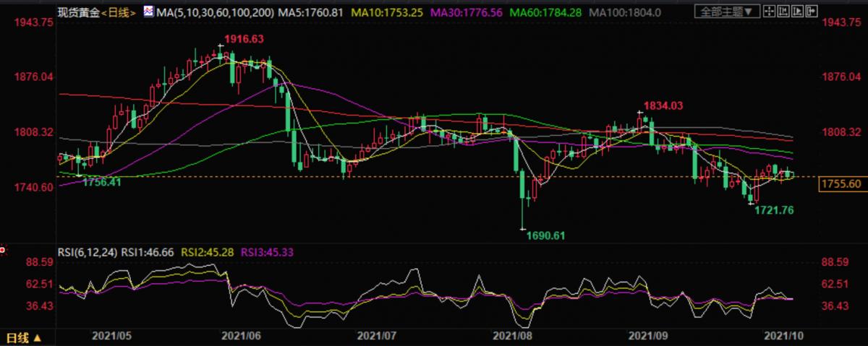868x346 pixels.
Task: Click the playback icon beside chart tools
Action: tap(797, 11)
